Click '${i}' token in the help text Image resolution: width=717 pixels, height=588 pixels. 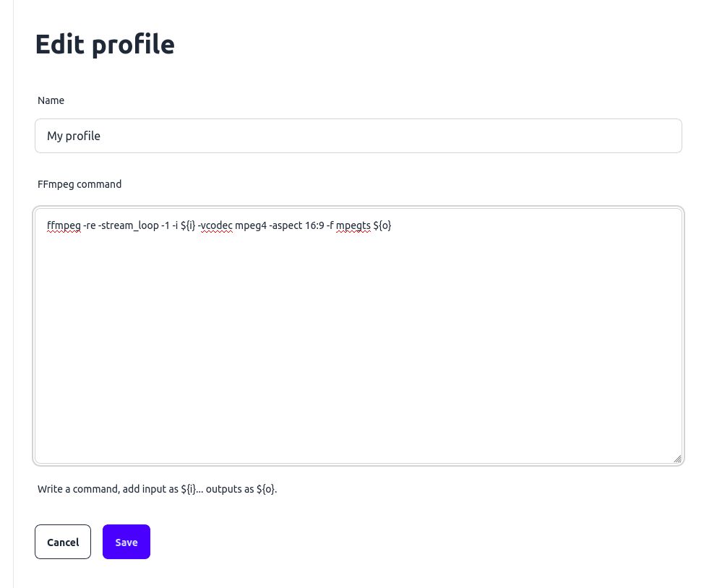pos(187,489)
